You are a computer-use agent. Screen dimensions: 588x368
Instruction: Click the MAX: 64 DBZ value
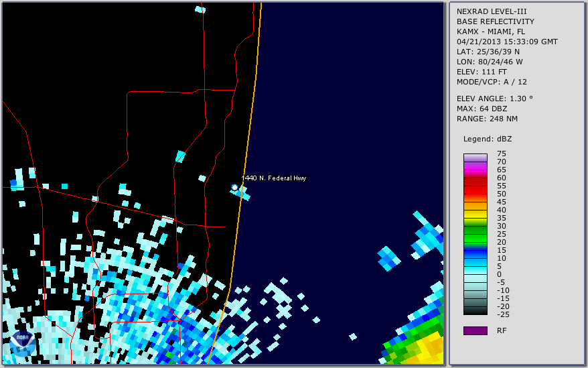(x=482, y=109)
